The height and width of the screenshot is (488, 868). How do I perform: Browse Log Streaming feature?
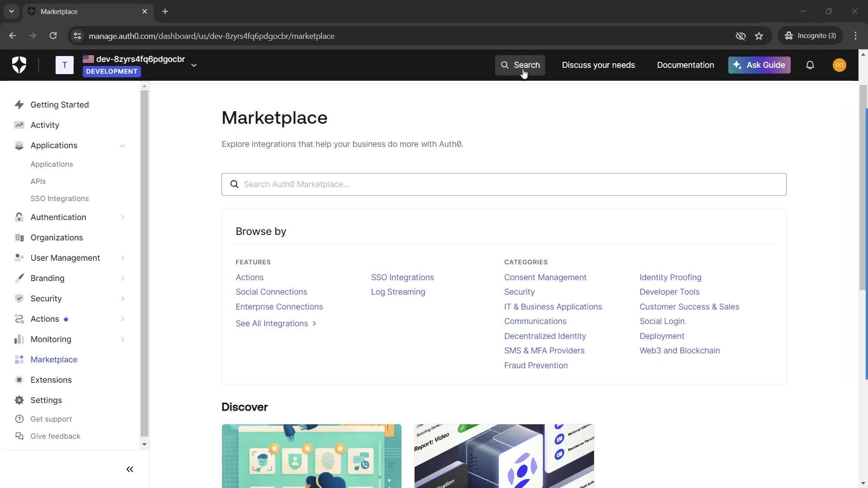pos(398,292)
